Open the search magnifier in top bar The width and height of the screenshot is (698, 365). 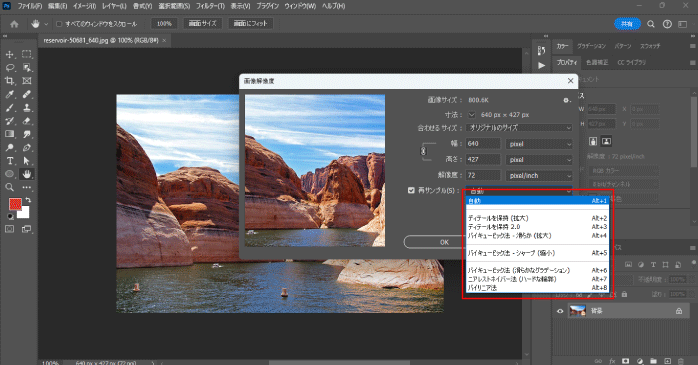pos(651,24)
